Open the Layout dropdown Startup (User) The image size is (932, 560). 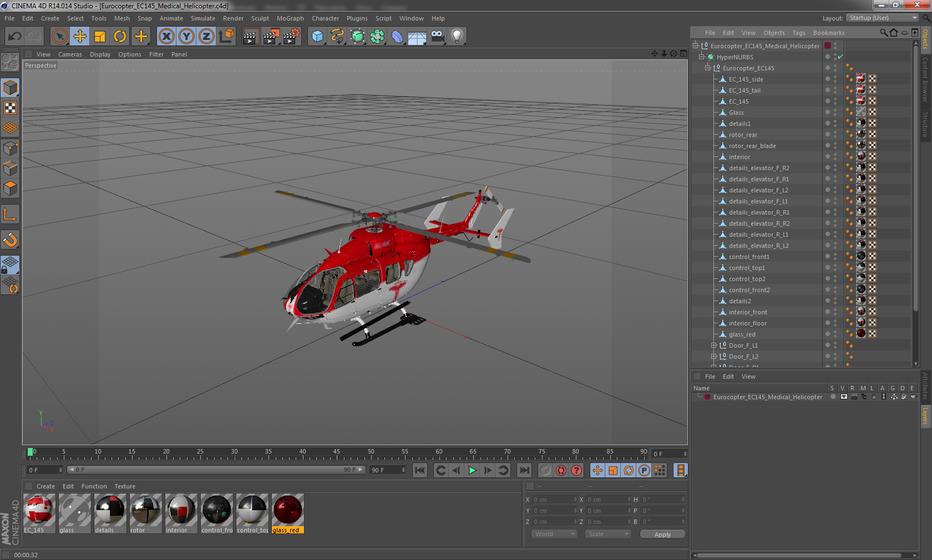[x=883, y=18]
